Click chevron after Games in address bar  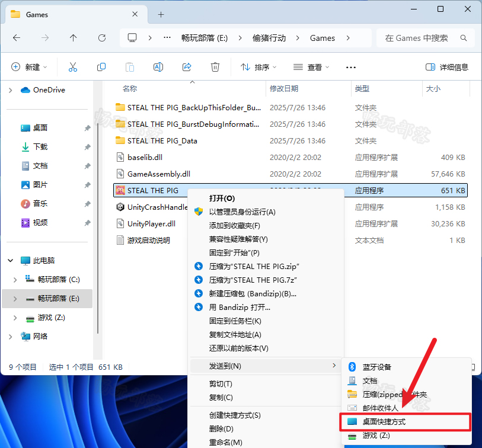348,38
